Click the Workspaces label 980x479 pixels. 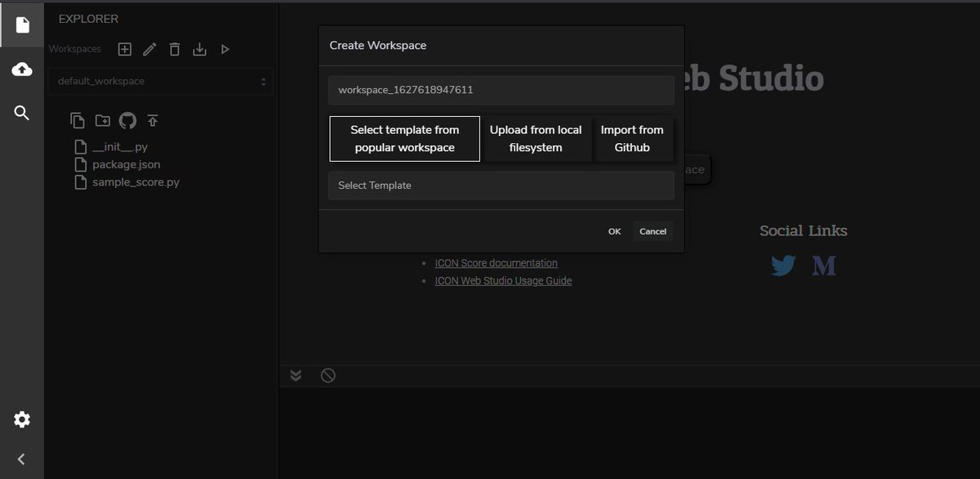click(75, 49)
